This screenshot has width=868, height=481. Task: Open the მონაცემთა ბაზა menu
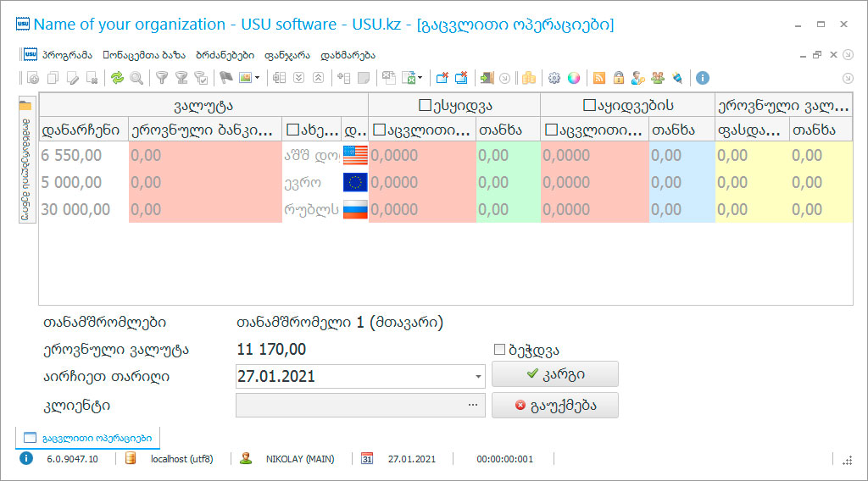point(144,55)
